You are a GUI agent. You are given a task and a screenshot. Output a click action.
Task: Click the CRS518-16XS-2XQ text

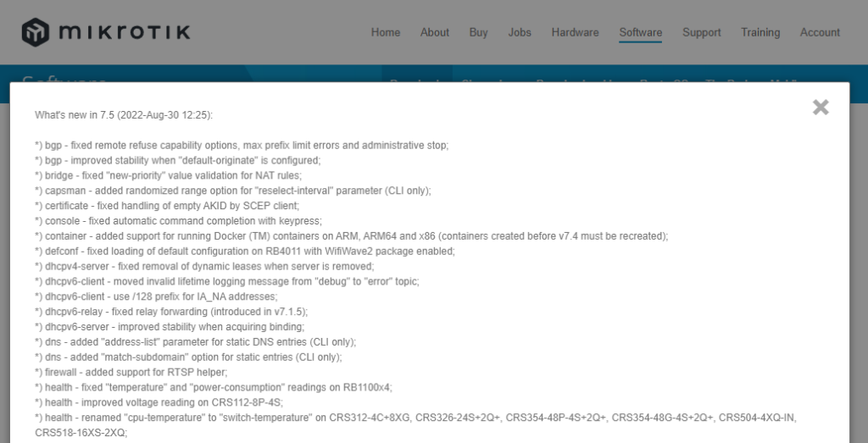[81, 433]
